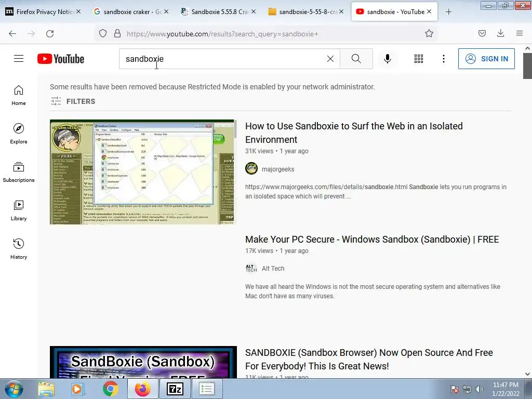Open Windows Start menu

[14, 389]
